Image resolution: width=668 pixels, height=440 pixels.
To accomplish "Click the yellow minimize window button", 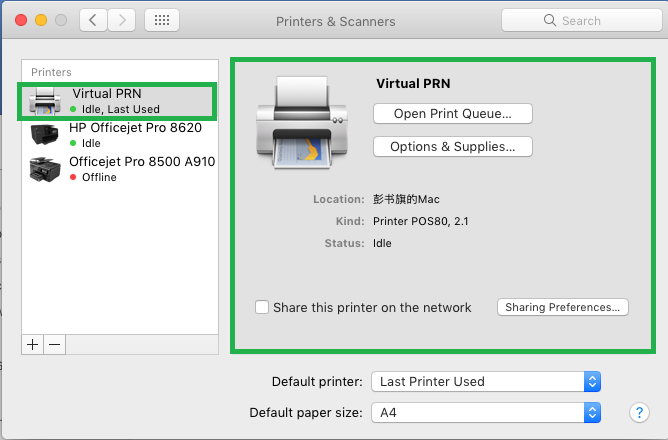I will click(41, 20).
